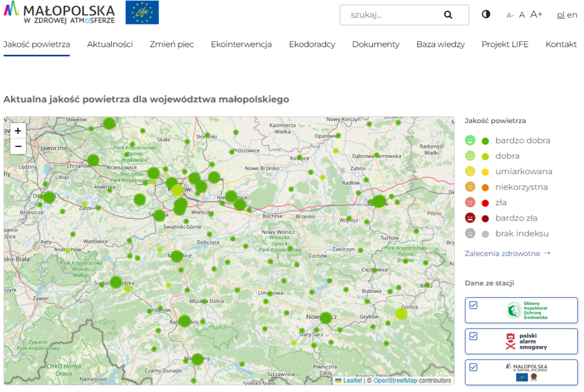Screen dimensions: 584x392
Task: Click the EU LIFE programme logo
Action: pos(142,13)
